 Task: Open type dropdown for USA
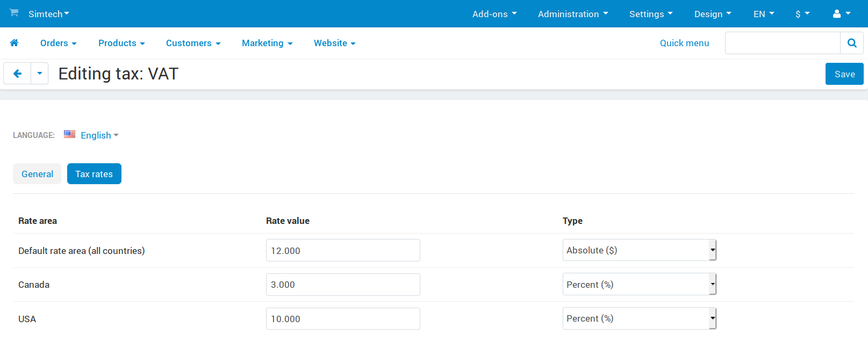640,318
